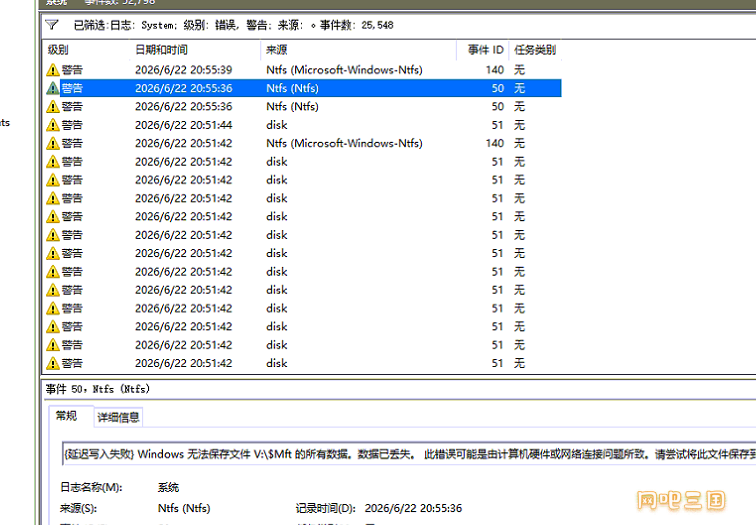
Task: Click the event description box about V:\$Mft
Action: click(409, 454)
